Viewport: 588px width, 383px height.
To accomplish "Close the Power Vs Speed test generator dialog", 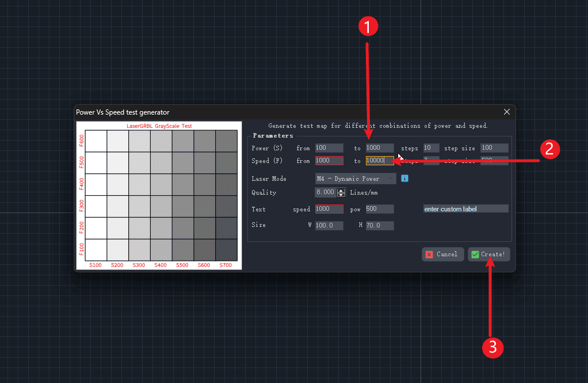I will (x=506, y=112).
